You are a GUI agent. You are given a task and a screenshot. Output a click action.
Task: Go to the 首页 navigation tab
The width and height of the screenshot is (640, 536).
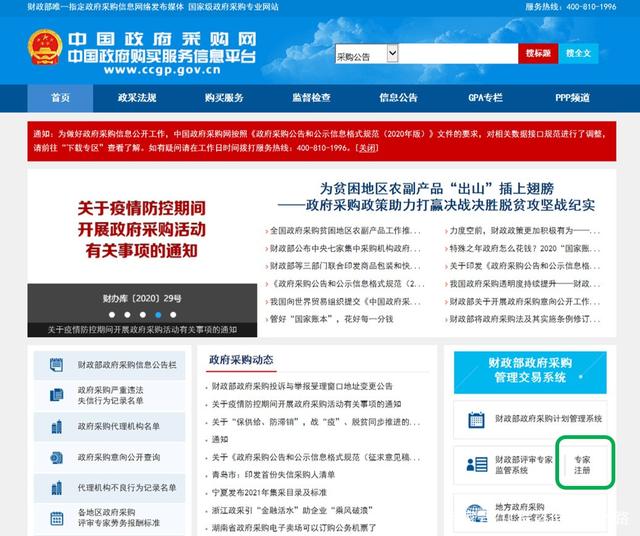point(60,98)
